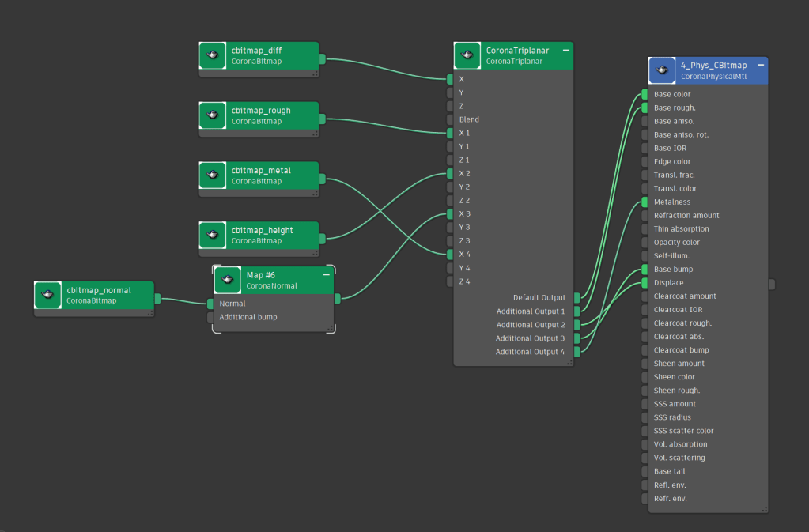Collapse the Map #6 node
The width and height of the screenshot is (809, 532).
pos(327,274)
